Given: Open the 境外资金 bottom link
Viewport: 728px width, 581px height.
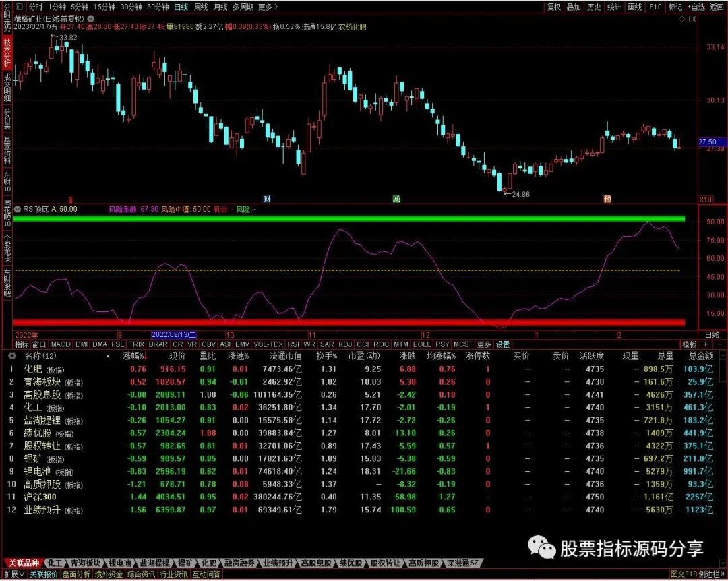Looking at the screenshot, I should click(x=109, y=574).
